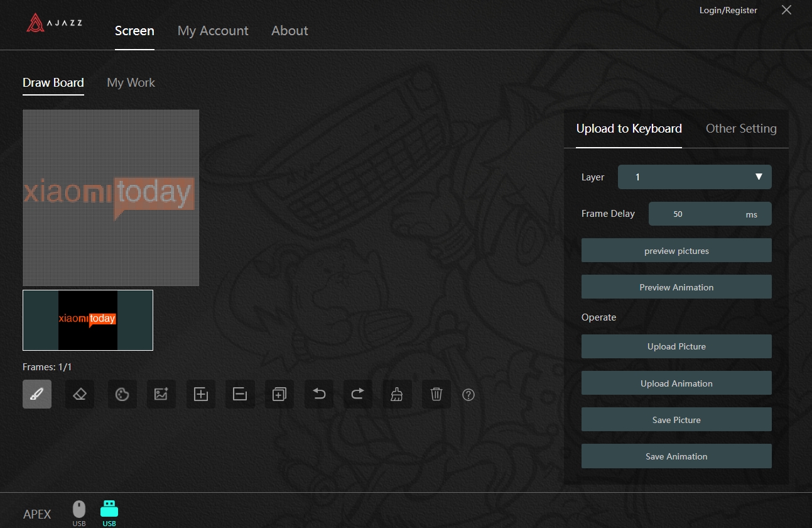Switch to Other Setting tab

coord(741,129)
